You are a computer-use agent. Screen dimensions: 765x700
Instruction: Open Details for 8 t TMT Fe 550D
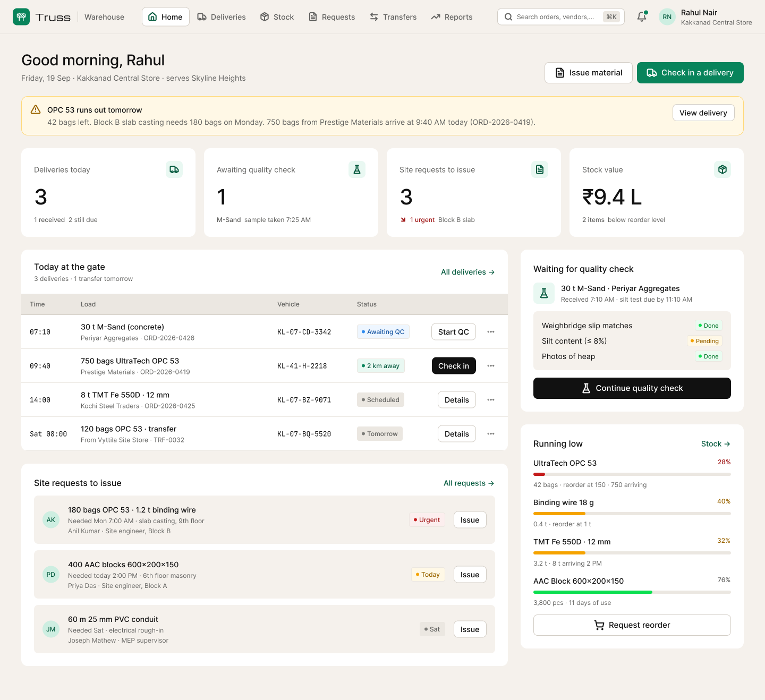(457, 400)
